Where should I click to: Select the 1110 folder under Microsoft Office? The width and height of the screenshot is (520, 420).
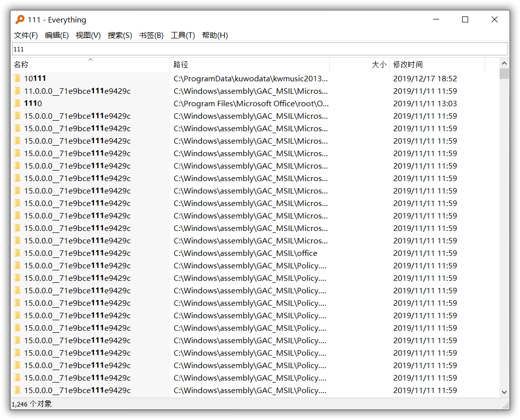33,103
